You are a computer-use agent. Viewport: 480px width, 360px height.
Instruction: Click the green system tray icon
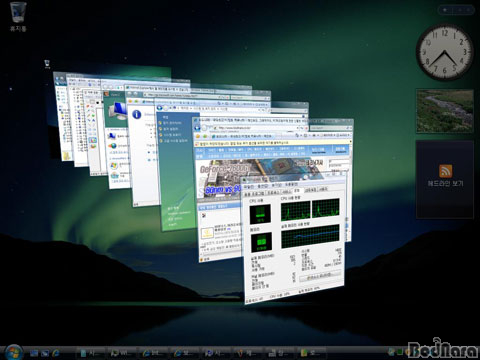(x=399, y=352)
